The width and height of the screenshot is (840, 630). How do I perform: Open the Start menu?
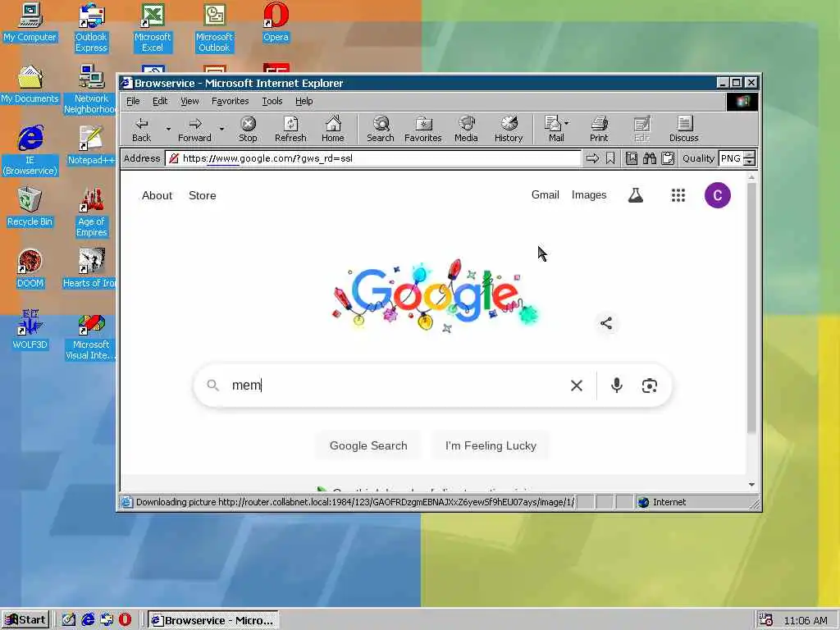25,620
